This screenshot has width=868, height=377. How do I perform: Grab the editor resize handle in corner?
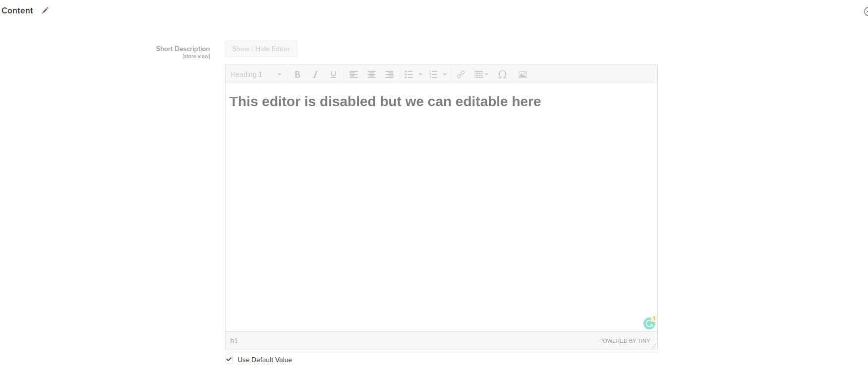[x=653, y=346]
